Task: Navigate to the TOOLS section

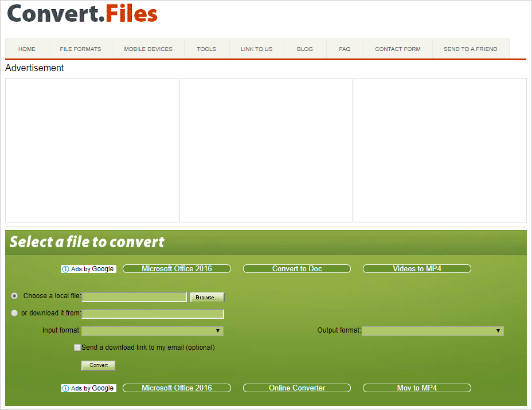Action: pos(206,49)
